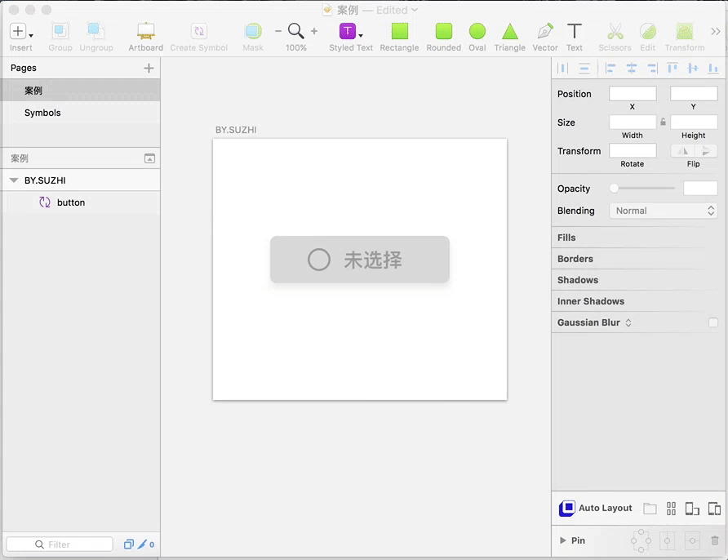Click the Position X field

pos(633,93)
